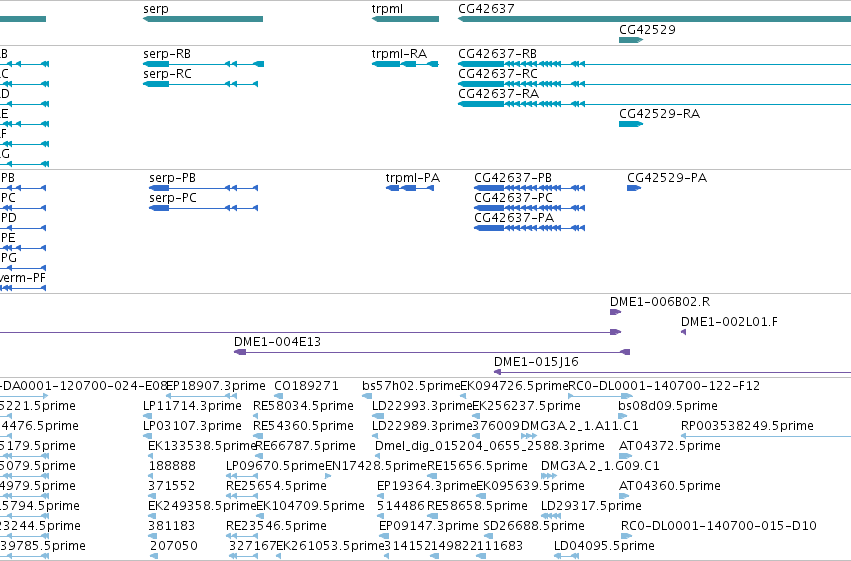
Task: Click the RC0-DL0001-140700-122-F12 label
Action: pos(664,386)
